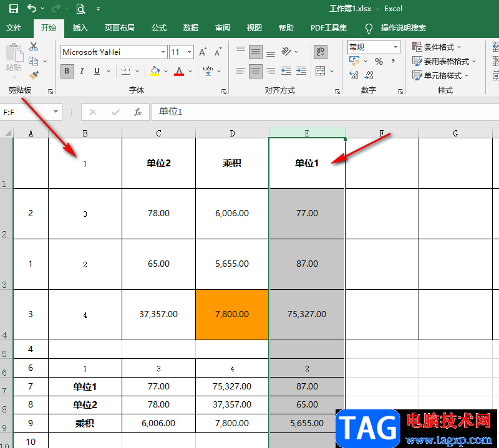The image size is (499, 448).
Task: Select column G header
Action: point(455,133)
